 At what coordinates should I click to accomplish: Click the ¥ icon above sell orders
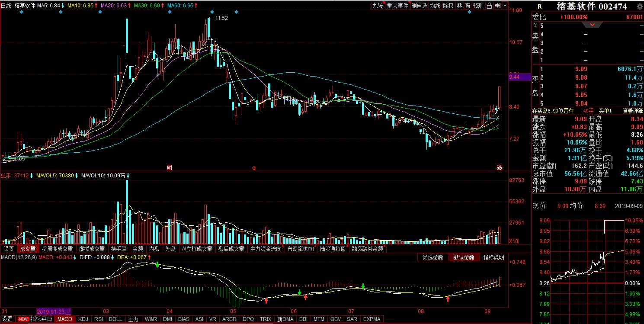(535, 26)
